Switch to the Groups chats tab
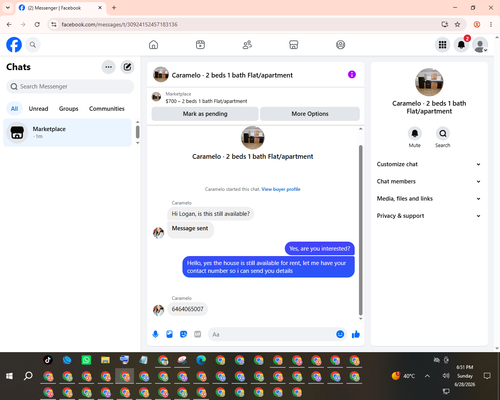Image resolution: width=500 pixels, height=400 pixels. pyautogui.click(x=68, y=109)
